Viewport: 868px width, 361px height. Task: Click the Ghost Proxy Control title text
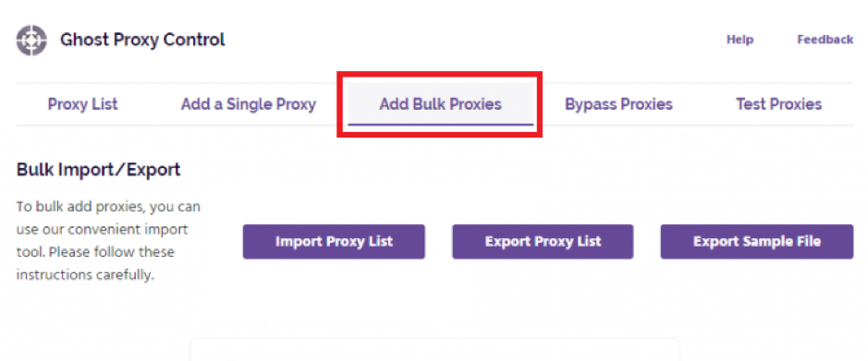pyautogui.click(x=143, y=40)
